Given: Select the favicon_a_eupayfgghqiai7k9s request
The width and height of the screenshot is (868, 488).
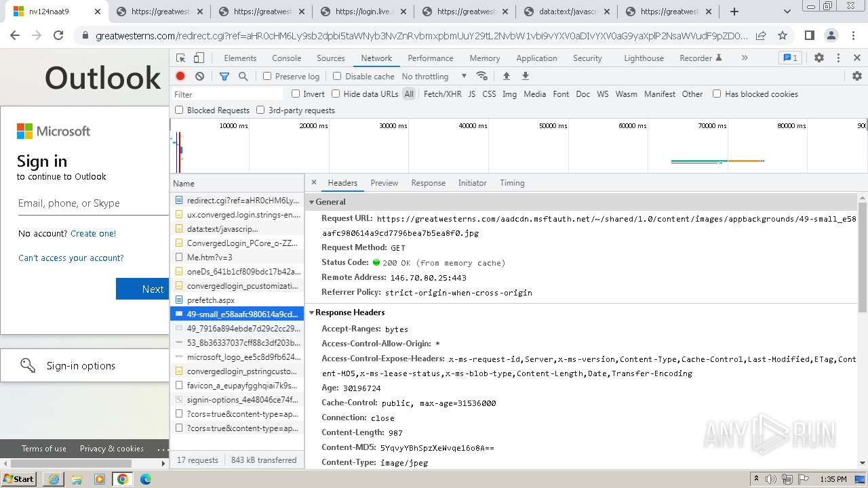Looking at the screenshot, I should (x=237, y=386).
